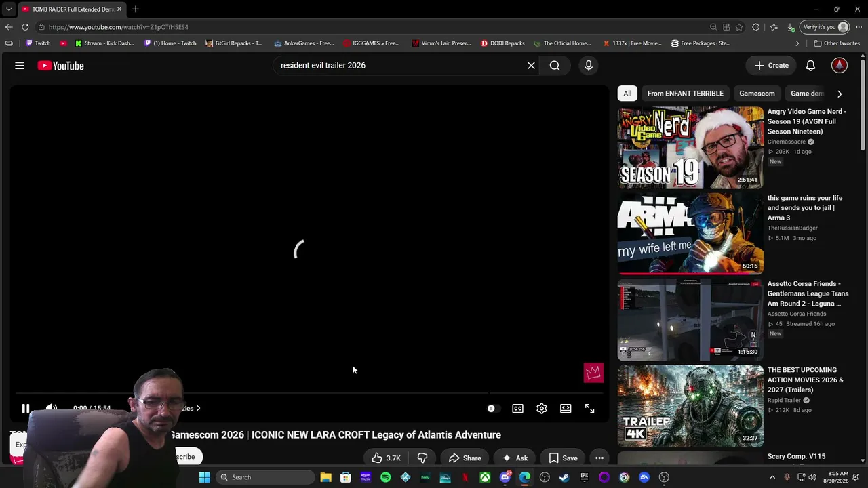Reload the current page

[x=25, y=27]
